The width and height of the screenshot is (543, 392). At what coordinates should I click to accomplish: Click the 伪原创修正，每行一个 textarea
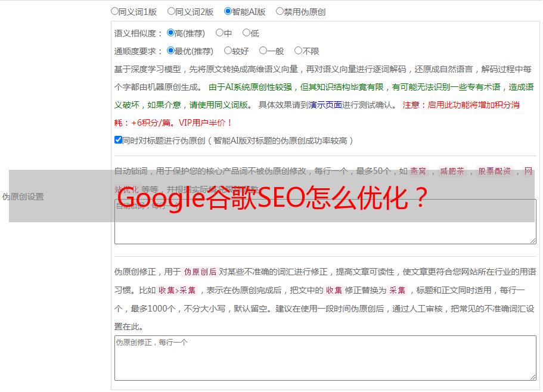click(325, 358)
